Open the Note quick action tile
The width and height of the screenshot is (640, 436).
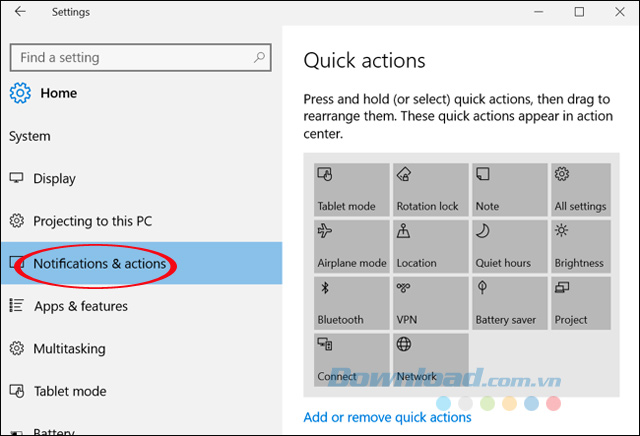(508, 189)
